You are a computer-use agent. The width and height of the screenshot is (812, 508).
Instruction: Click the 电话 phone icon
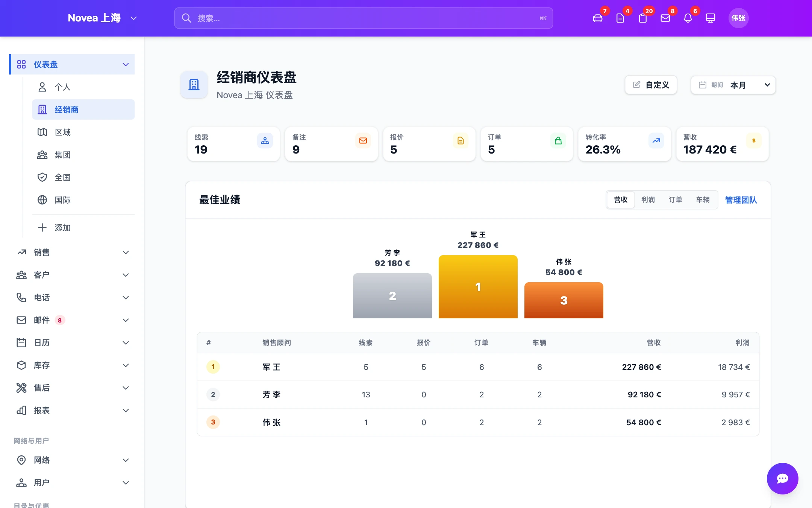tap(21, 297)
